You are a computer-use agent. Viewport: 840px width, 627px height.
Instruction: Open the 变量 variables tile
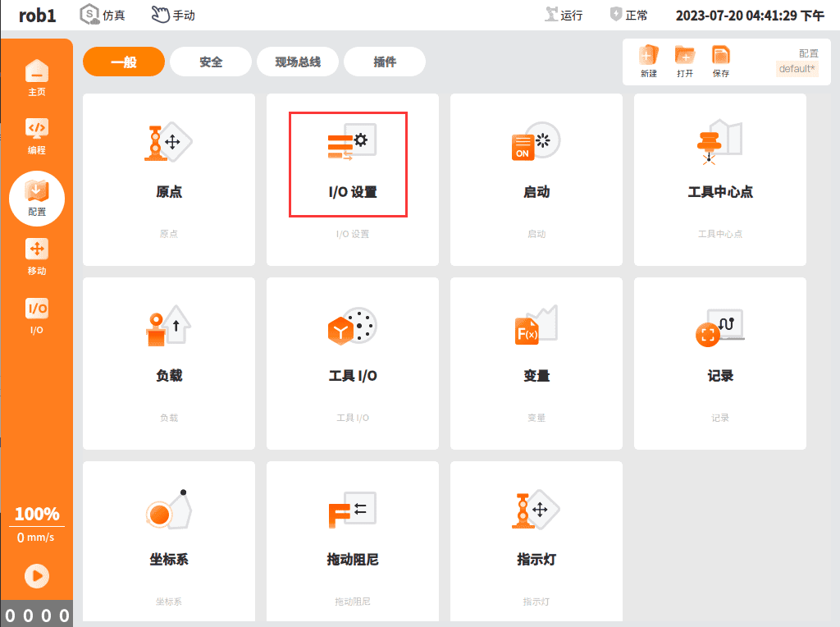[x=536, y=364]
